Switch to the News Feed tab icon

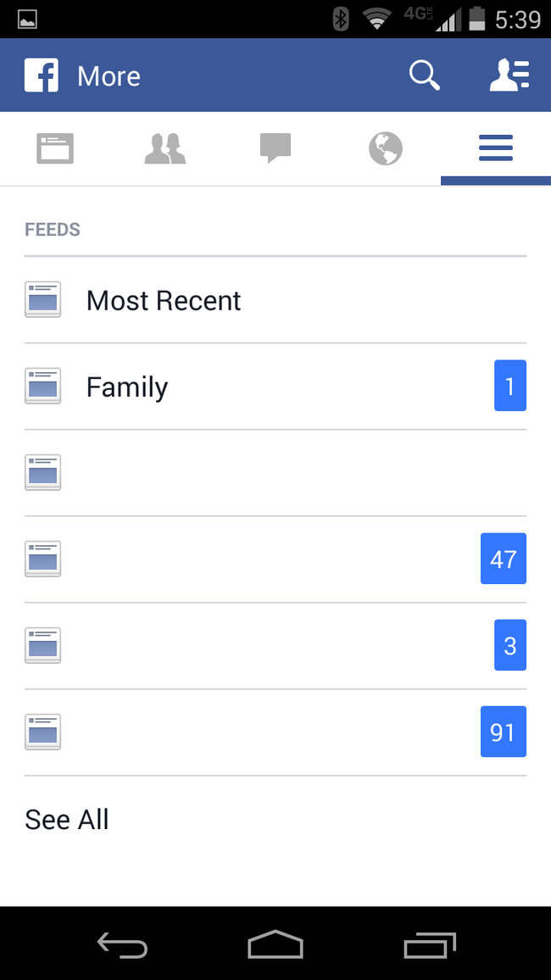pyautogui.click(x=54, y=148)
